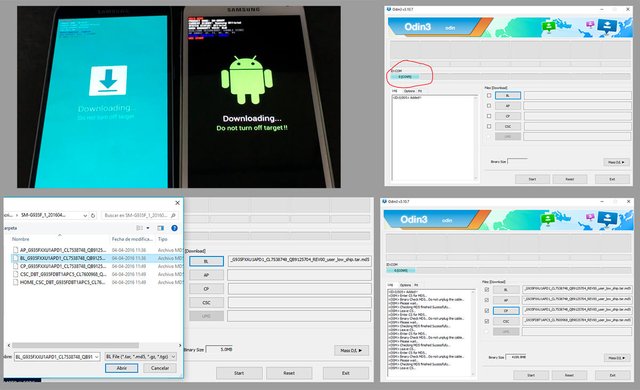Click Exit in the Odin window behind the dialog
640x390 pixels.
tap(346, 373)
